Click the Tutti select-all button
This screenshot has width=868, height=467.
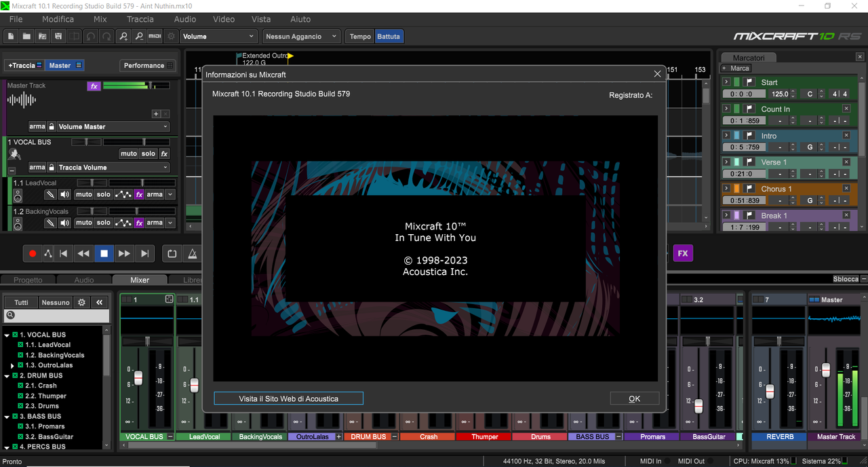pyautogui.click(x=21, y=302)
